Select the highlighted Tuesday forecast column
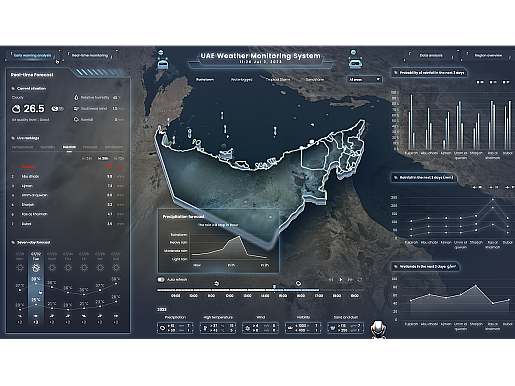This screenshot has width=515, height=386. pos(36,289)
